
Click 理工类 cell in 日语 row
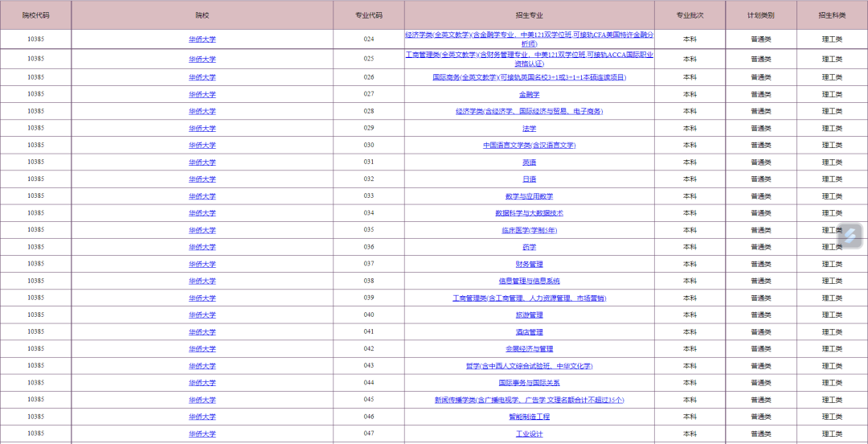click(832, 179)
